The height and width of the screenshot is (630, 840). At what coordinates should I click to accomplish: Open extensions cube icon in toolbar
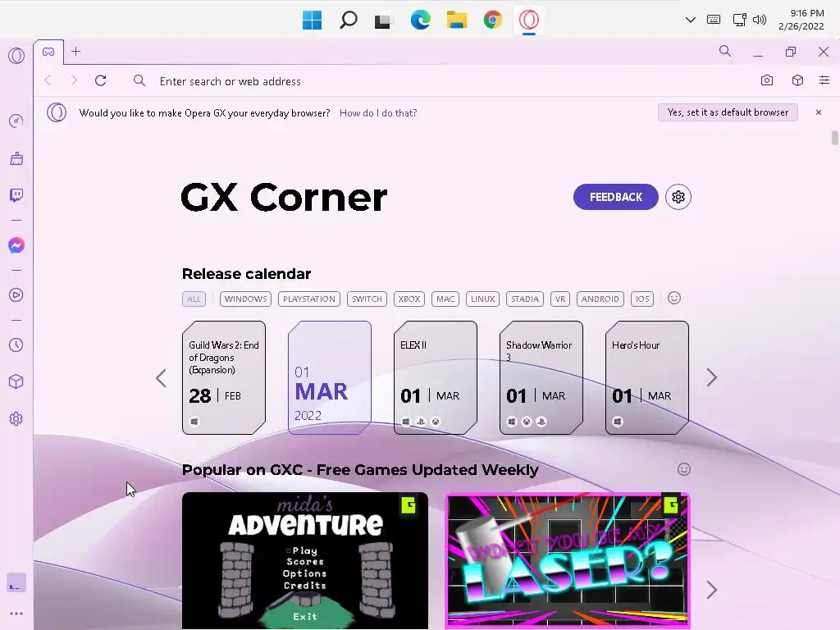(x=797, y=80)
